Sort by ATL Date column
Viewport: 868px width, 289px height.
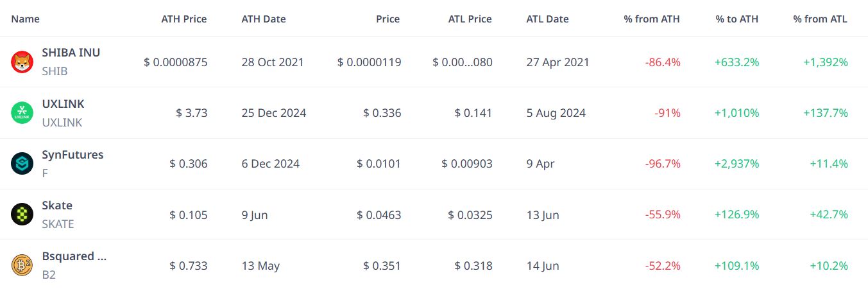point(548,19)
